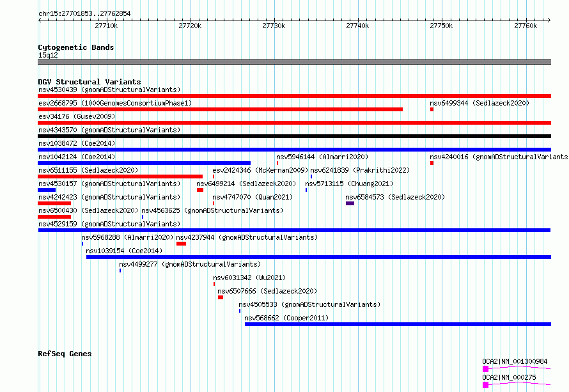The image size is (569, 392).
Task: Click the black nsv4343570 variant bar
Action: [294, 136]
